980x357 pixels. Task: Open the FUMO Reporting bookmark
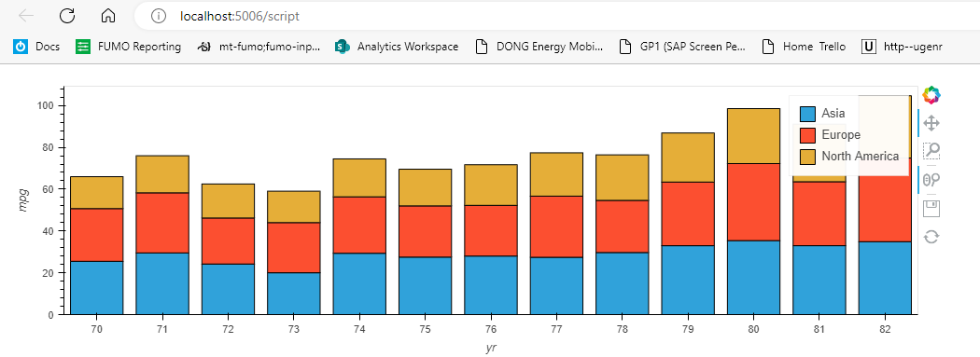click(129, 47)
